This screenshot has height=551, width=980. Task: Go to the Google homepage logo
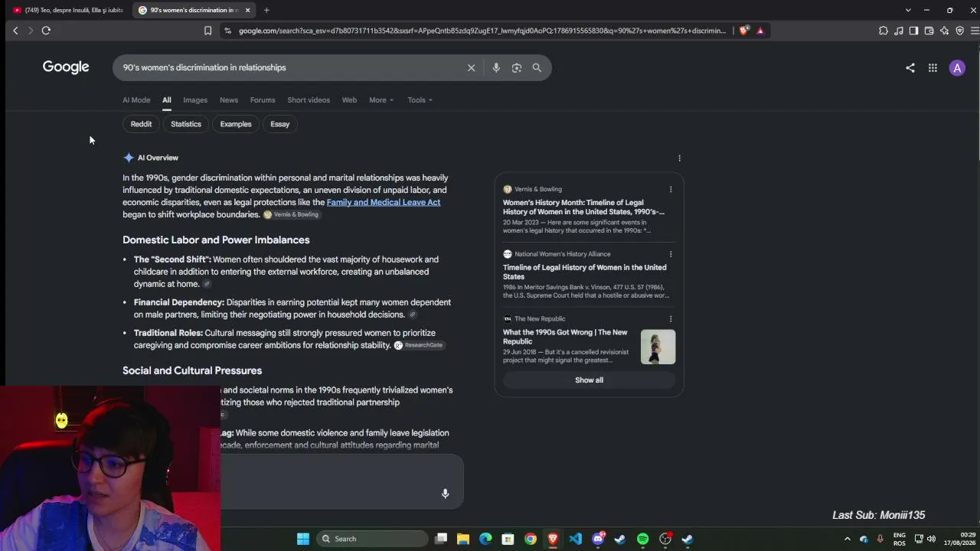(66, 67)
